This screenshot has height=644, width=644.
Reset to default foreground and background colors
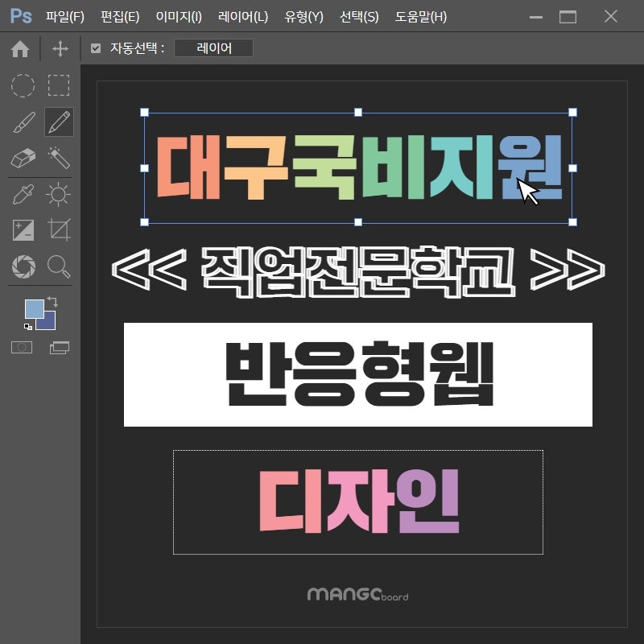28,327
